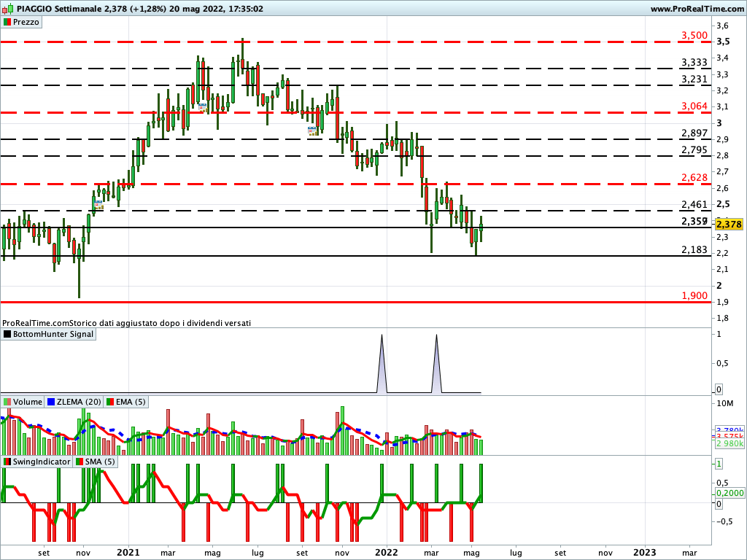Click the second BottomHunter signal spike
This screenshot has width=747, height=560.
[436, 365]
